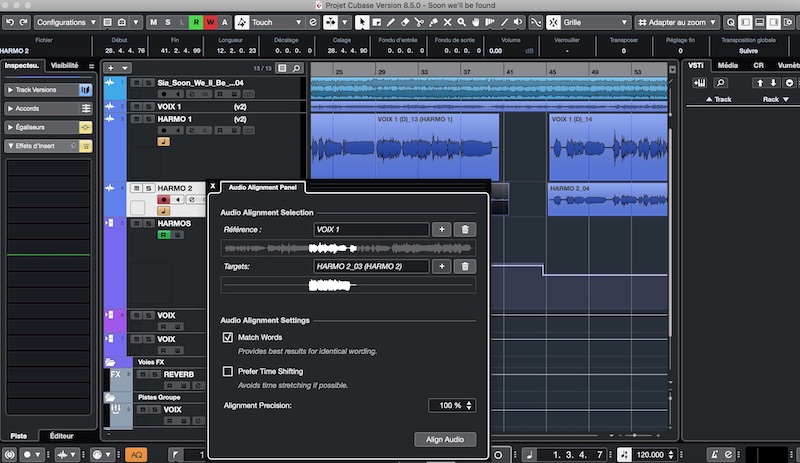Image resolution: width=800 pixels, height=463 pixels.
Task: Click the automation mode icon beside Touch
Action: point(242,22)
